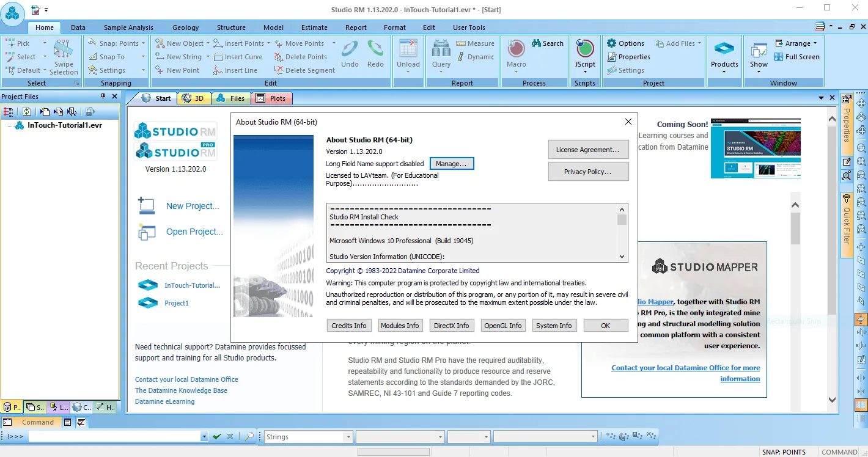Click the Studio RM Coming Soon thumbnail

[756, 148]
